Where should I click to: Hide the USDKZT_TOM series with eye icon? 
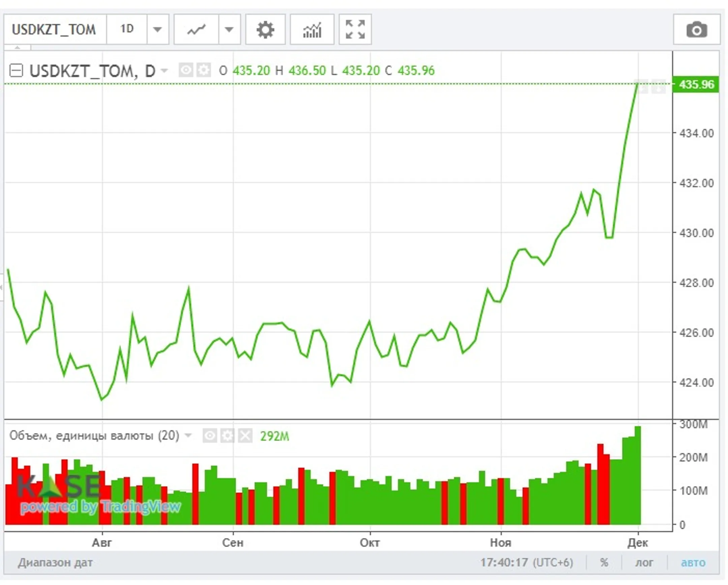coord(186,70)
